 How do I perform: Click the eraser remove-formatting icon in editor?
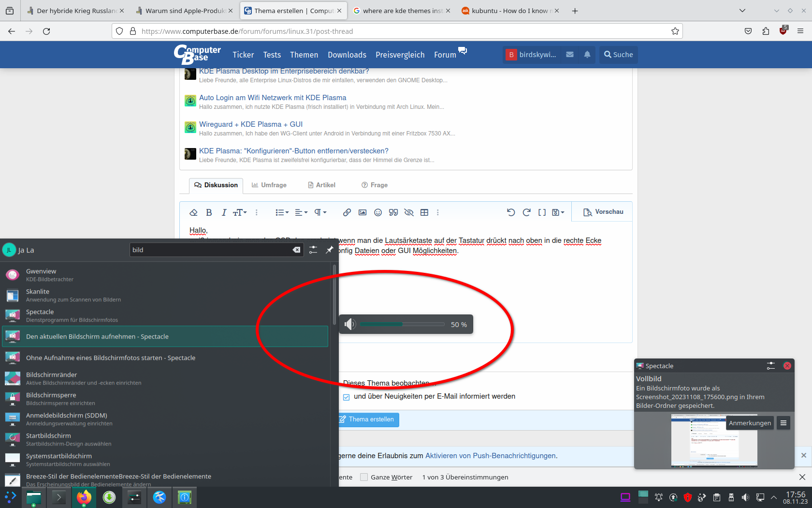(x=193, y=212)
